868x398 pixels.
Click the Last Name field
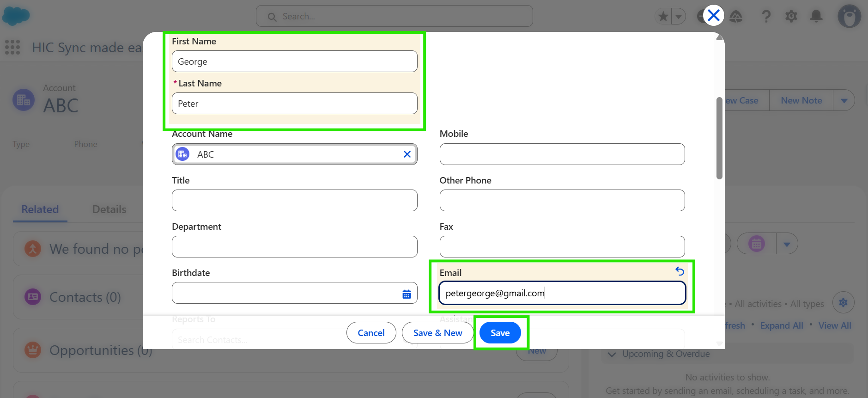[x=295, y=104]
